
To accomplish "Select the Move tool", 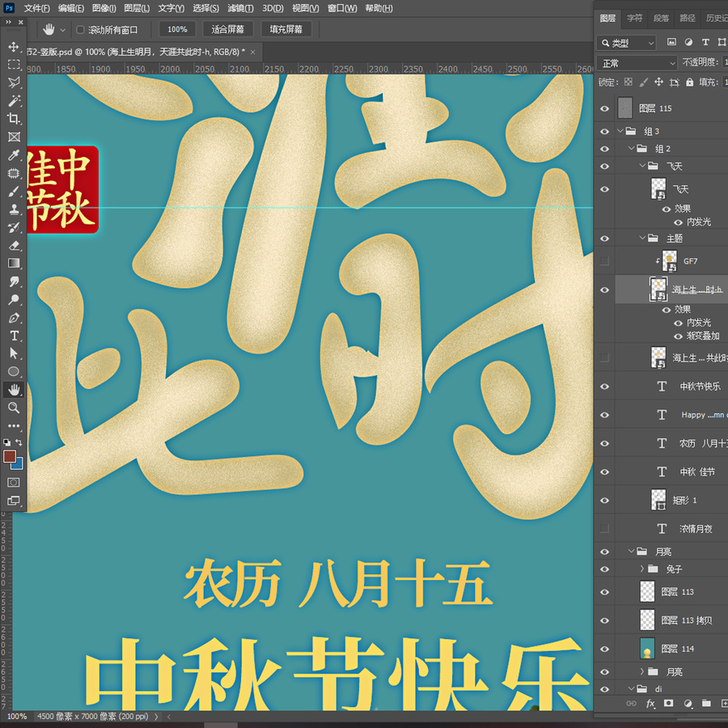I will point(14,47).
